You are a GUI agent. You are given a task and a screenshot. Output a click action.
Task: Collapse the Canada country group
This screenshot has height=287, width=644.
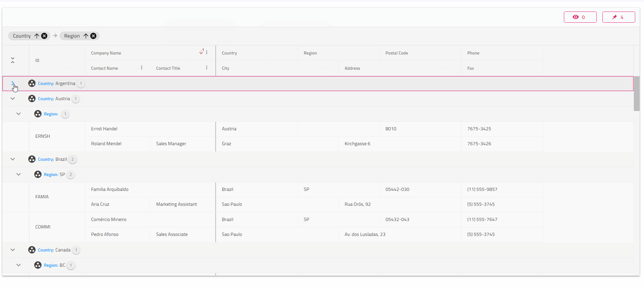[x=13, y=250]
